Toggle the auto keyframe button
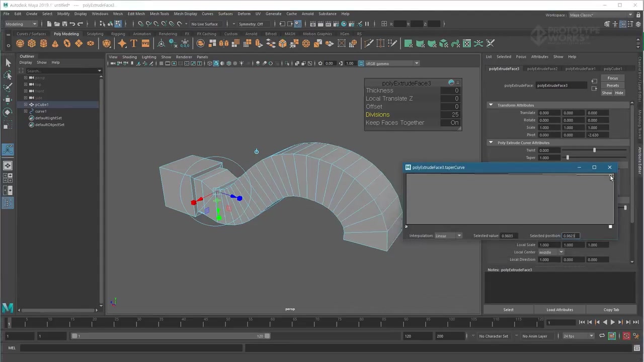Viewport: 644px width, 362px height. [x=626, y=336]
